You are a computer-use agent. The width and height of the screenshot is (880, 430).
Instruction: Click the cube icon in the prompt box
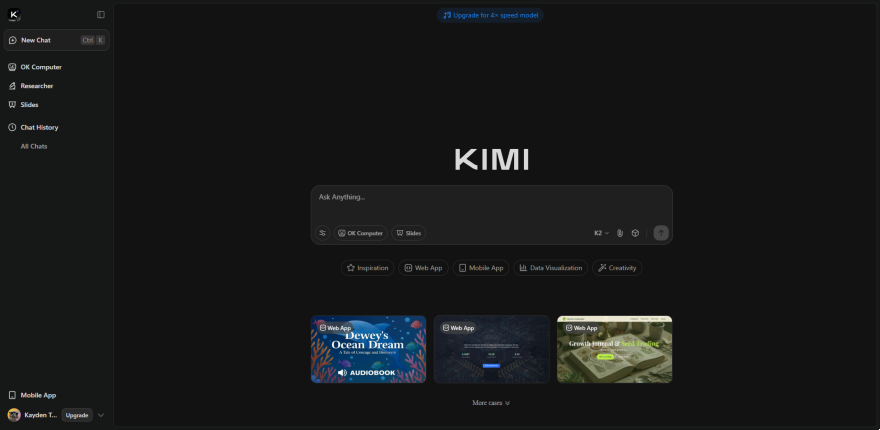click(635, 233)
